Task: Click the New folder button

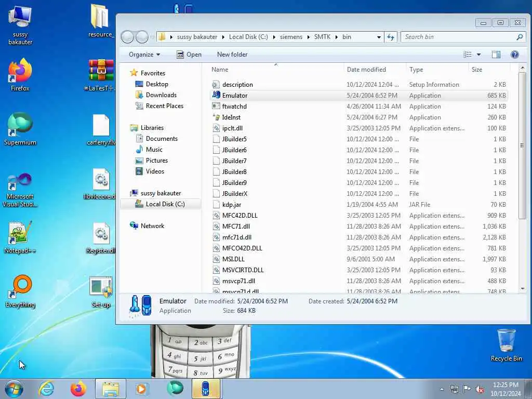Action: (232, 54)
